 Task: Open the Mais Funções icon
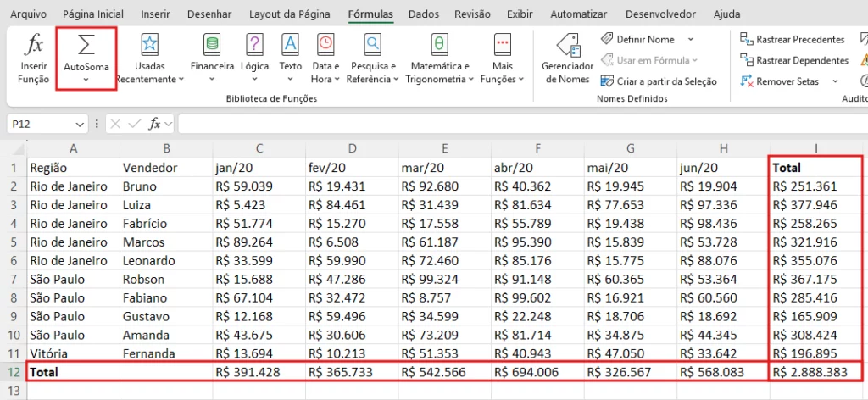tap(502, 44)
